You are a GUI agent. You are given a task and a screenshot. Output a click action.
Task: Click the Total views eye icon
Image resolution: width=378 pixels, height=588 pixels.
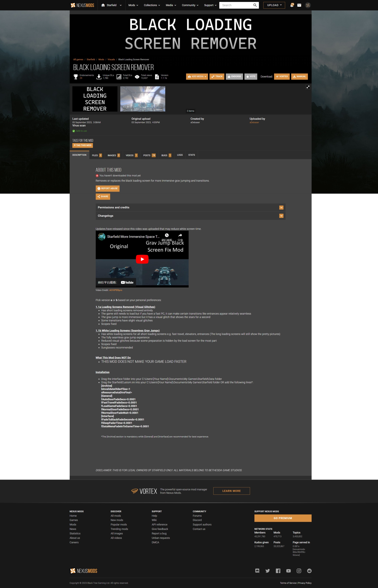click(x=137, y=77)
